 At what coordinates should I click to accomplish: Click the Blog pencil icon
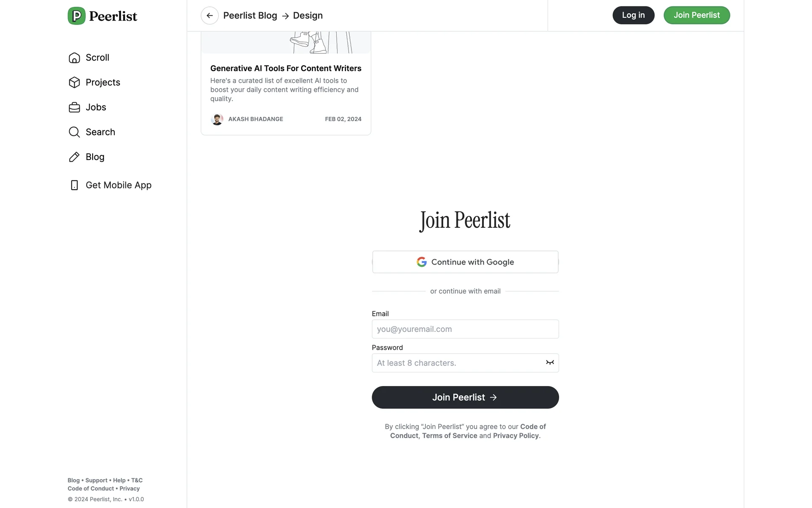(74, 157)
